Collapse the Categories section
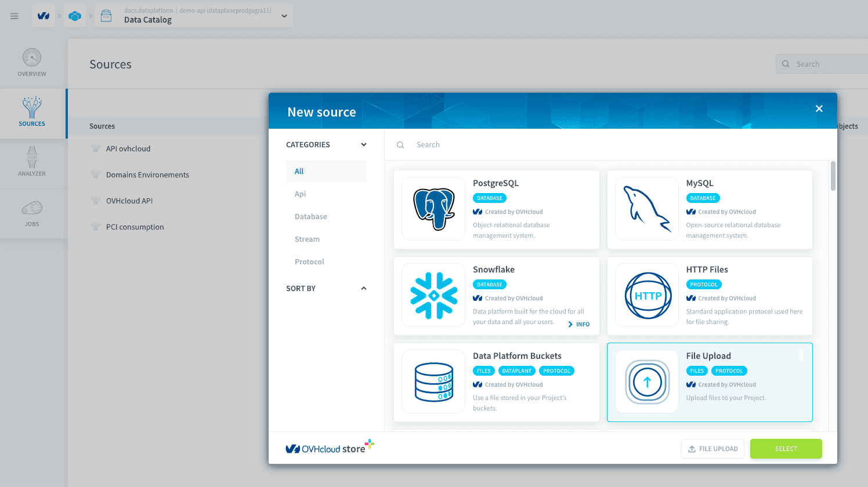The height and width of the screenshot is (487, 868). pyautogui.click(x=364, y=145)
